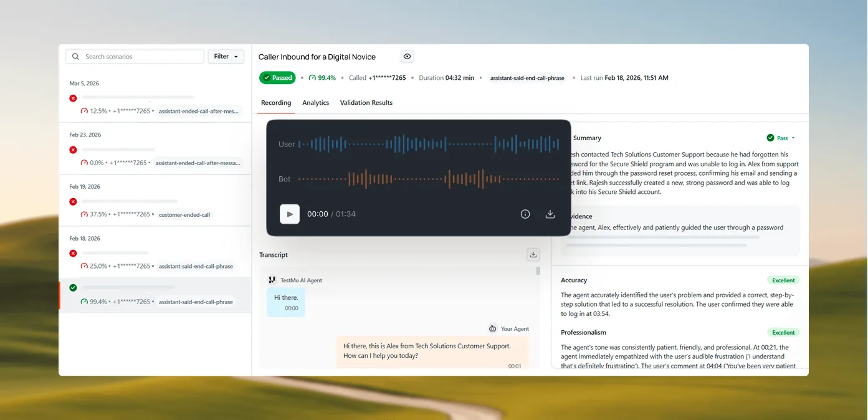Click the green Passed status badge
This screenshot has width=868, height=420.
point(277,78)
